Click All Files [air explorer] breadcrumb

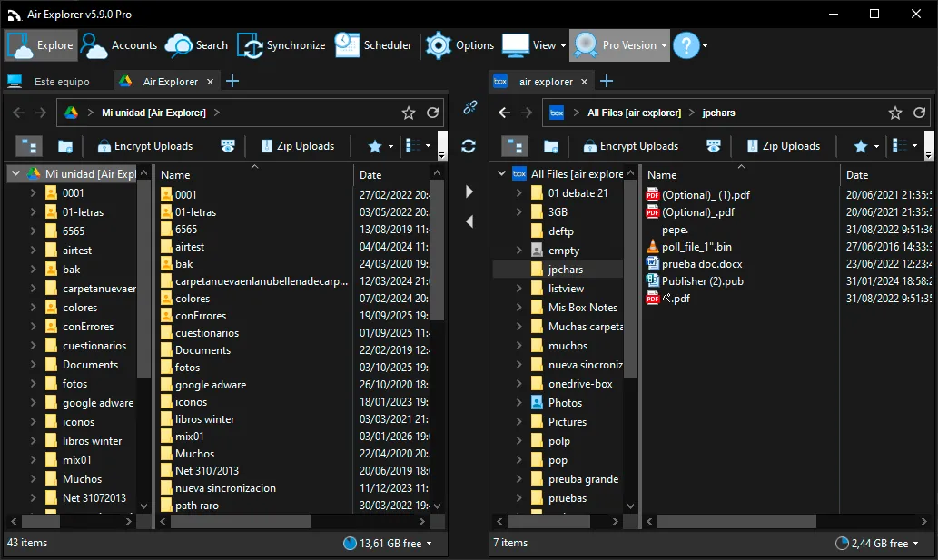pos(634,113)
